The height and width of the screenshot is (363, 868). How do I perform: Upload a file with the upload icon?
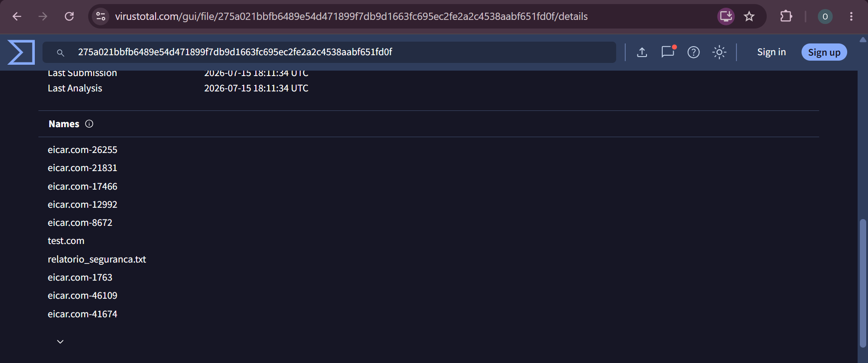tap(642, 52)
